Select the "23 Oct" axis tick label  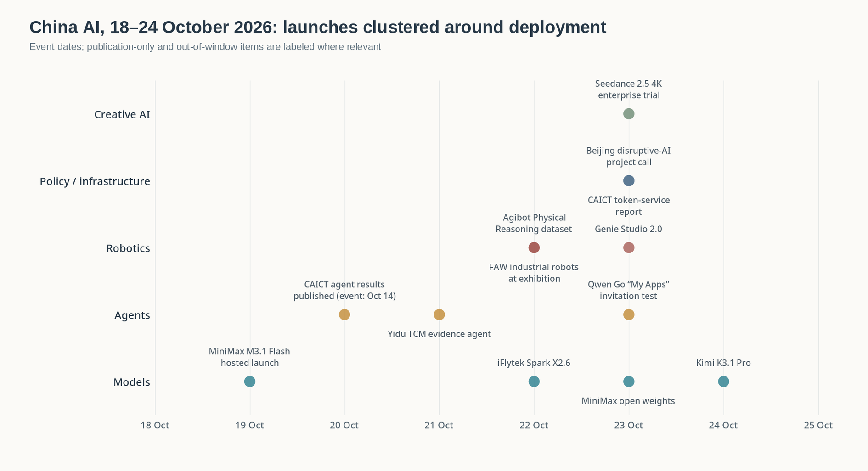(629, 425)
